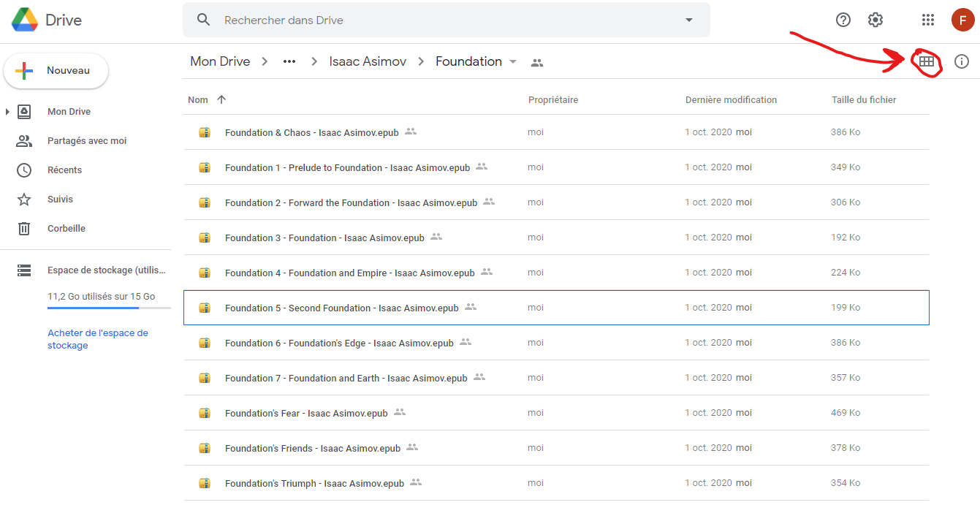The width and height of the screenshot is (980, 505).
Task: Click the '192 Ko' size cell
Action: point(846,238)
